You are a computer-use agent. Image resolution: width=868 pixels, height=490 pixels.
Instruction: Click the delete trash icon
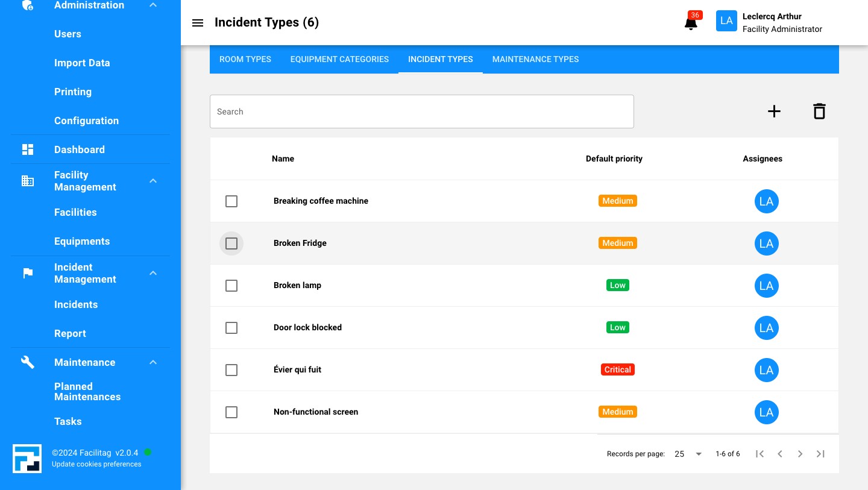(819, 111)
